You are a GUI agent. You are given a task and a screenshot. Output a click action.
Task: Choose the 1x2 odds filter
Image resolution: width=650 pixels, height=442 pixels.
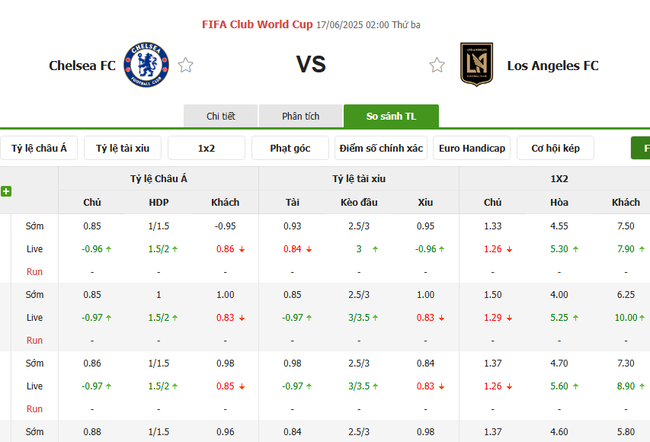(206, 149)
